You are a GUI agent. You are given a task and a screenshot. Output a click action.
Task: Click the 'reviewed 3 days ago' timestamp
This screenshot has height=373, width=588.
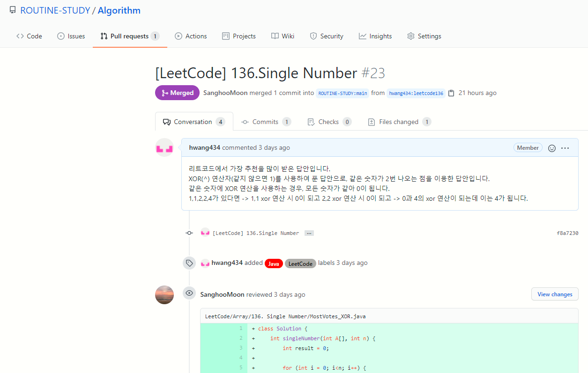point(290,294)
